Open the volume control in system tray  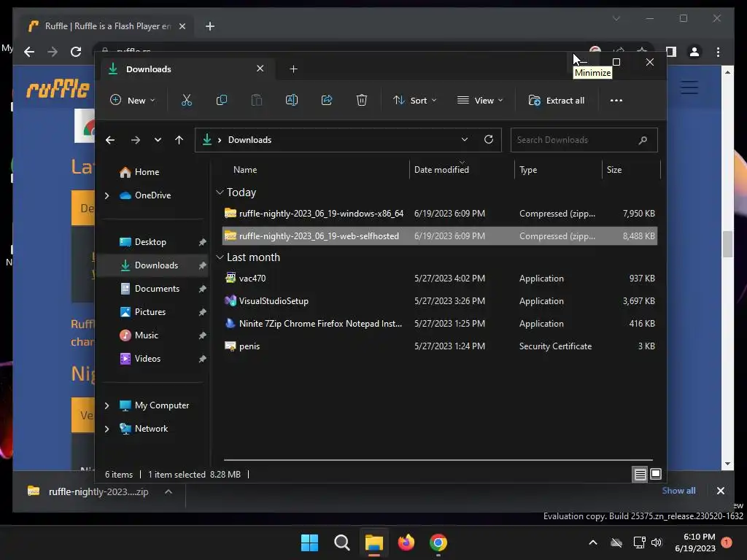(x=657, y=542)
